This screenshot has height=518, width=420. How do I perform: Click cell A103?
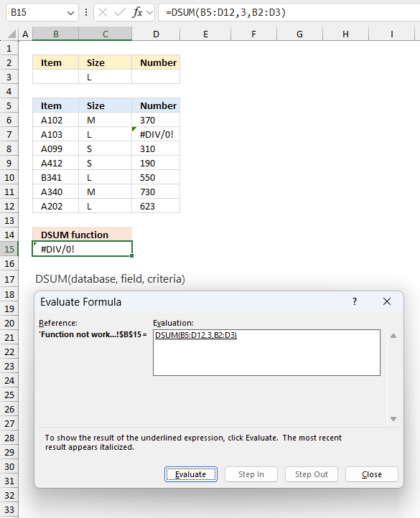[55, 134]
